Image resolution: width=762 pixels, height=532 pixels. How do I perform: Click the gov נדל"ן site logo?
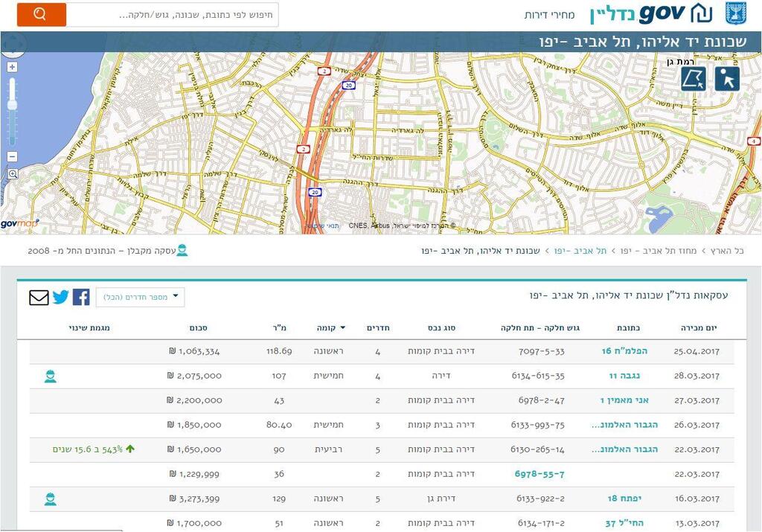tap(651, 13)
